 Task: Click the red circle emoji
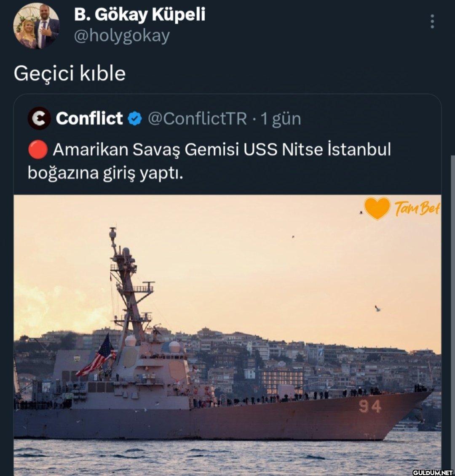tap(37, 150)
